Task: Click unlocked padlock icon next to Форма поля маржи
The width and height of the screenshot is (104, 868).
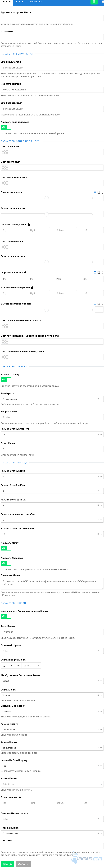Action: pos(25,272)
